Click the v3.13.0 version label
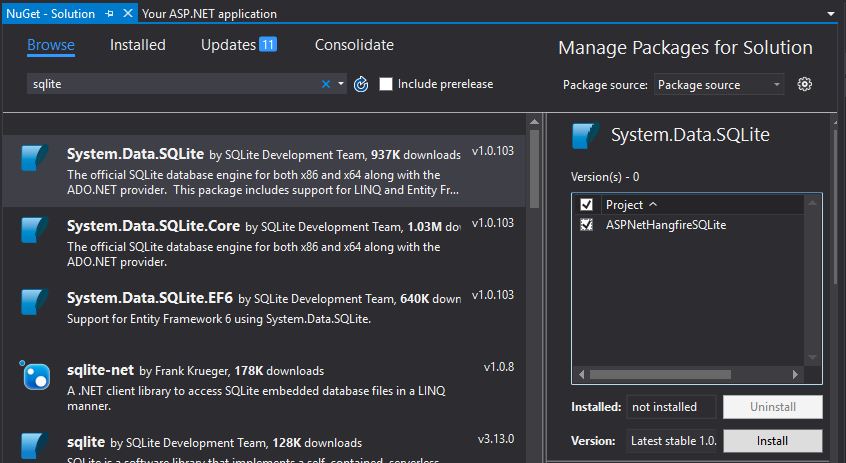Screen dimensions: 846x463 pos(496,439)
